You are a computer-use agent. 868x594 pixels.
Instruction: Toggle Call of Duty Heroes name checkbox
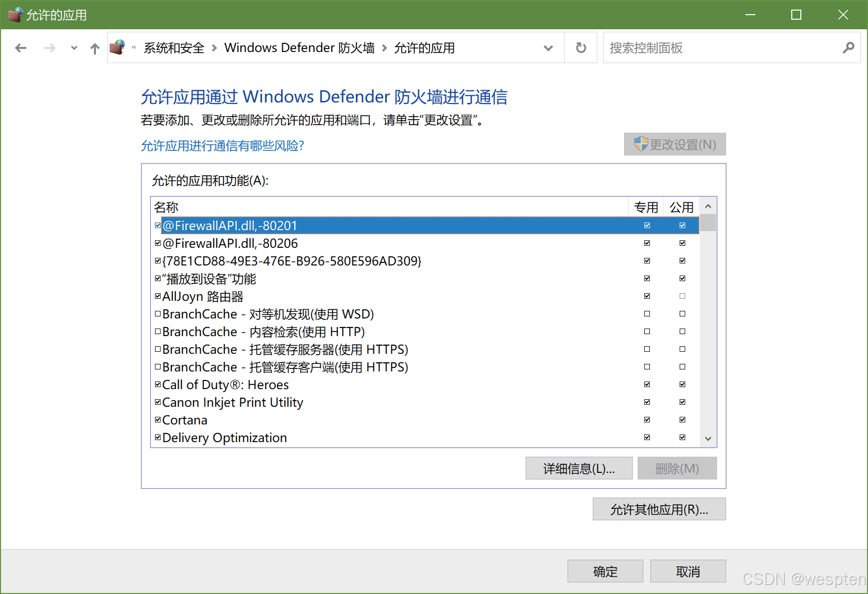[158, 385]
